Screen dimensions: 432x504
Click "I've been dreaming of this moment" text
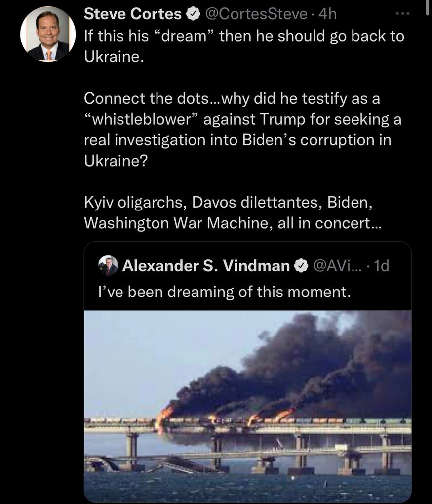click(x=225, y=292)
